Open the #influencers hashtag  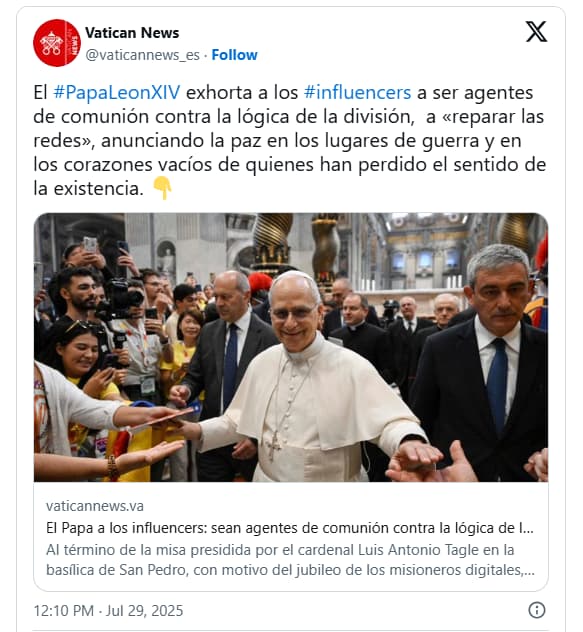357,92
